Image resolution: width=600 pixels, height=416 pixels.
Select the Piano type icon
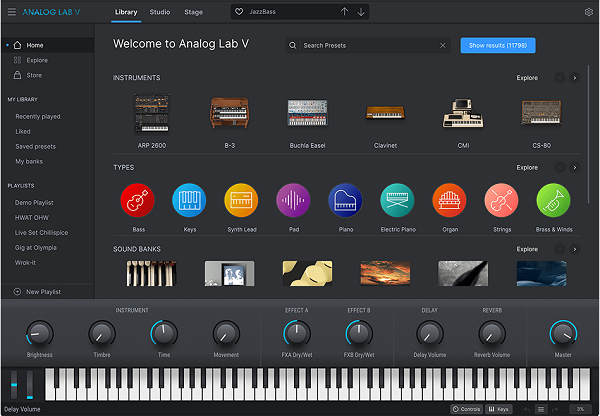click(x=346, y=200)
